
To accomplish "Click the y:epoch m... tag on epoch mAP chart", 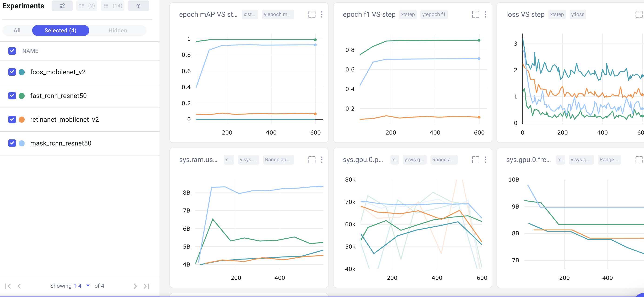I will 278,14.
